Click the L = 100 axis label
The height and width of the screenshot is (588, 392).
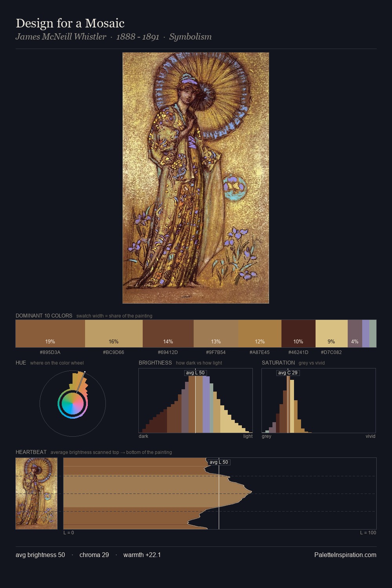click(368, 533)
